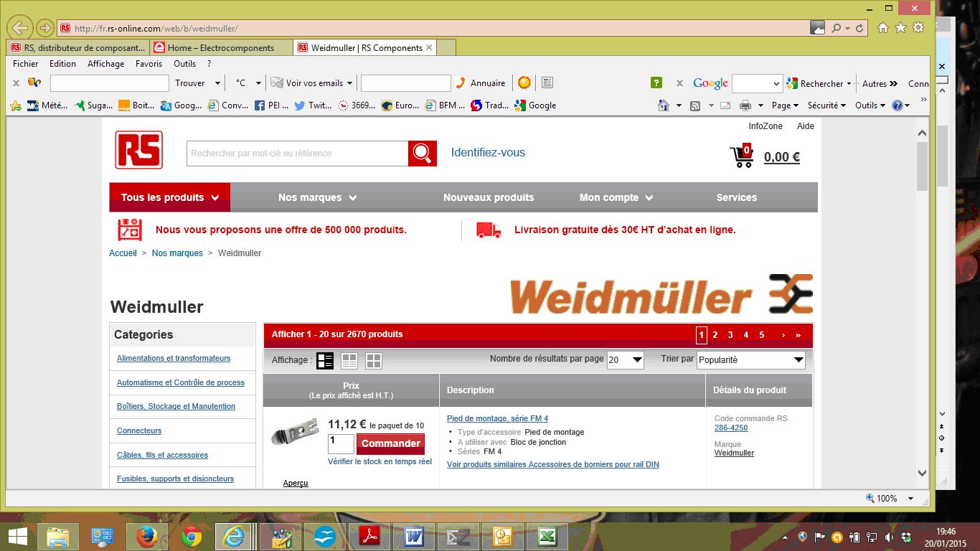
Task: Click Vérifier le stock en temps réel
Action: [380, 461]
